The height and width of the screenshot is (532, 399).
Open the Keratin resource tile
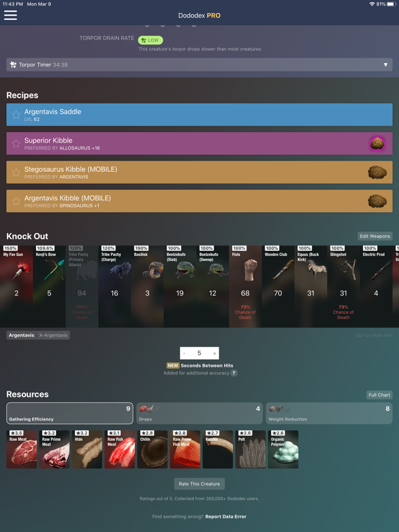coord(218,450)
